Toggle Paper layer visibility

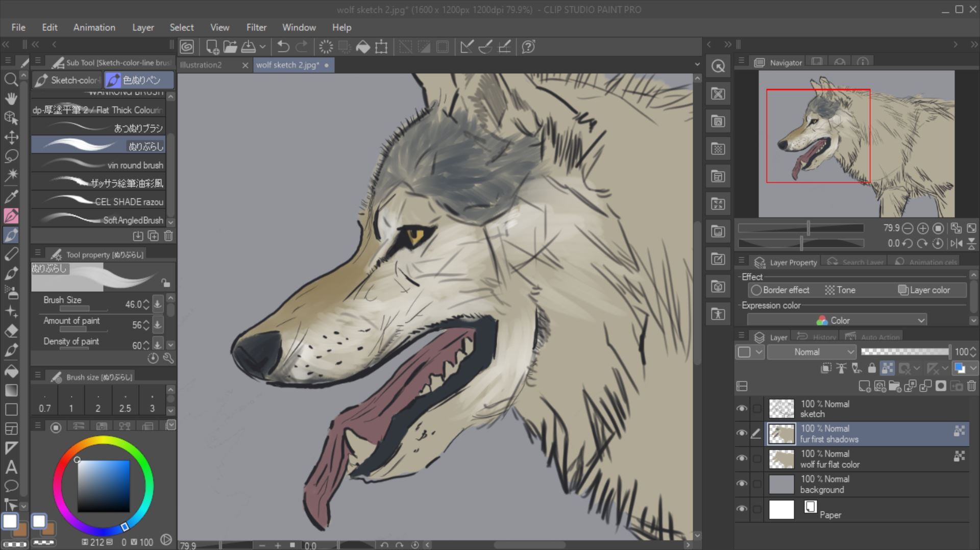tap(742, 509)
